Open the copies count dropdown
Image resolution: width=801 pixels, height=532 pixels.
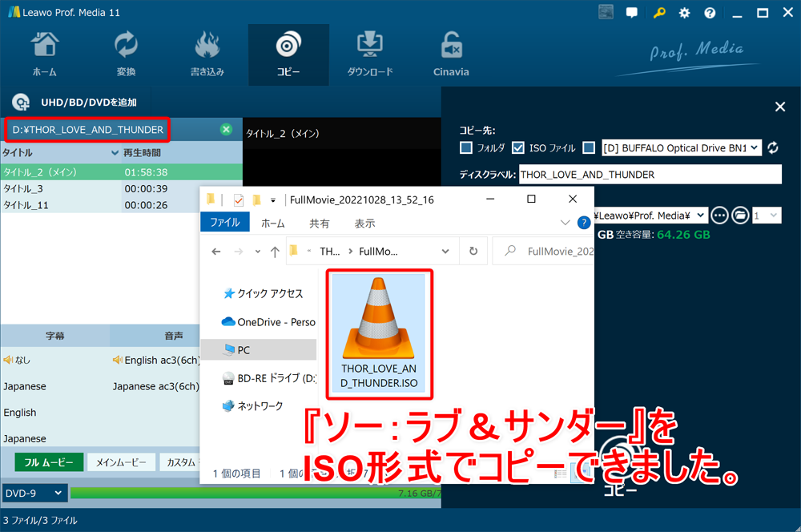pos(767,216)
